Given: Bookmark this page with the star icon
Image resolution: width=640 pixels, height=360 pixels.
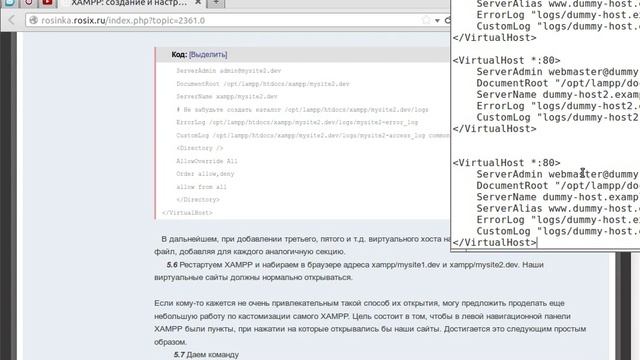Looking at the screenshot, I should (426, 20).
